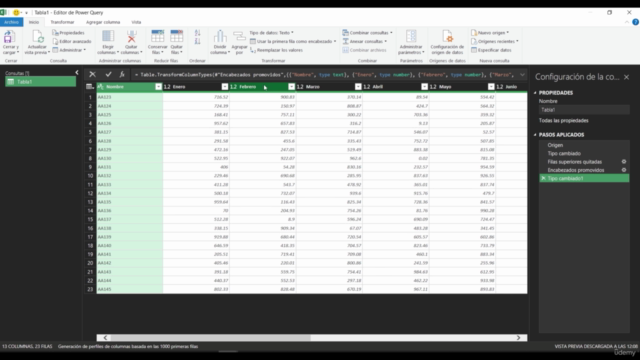Click Anexar consultas

[364, 41]
